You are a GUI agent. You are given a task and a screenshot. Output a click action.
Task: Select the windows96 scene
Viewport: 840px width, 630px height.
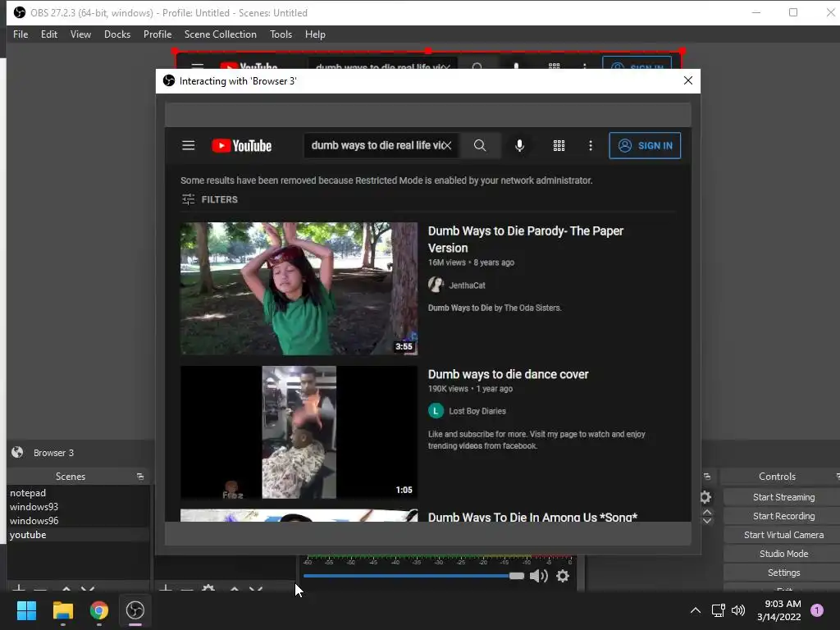tap(78, 521)
